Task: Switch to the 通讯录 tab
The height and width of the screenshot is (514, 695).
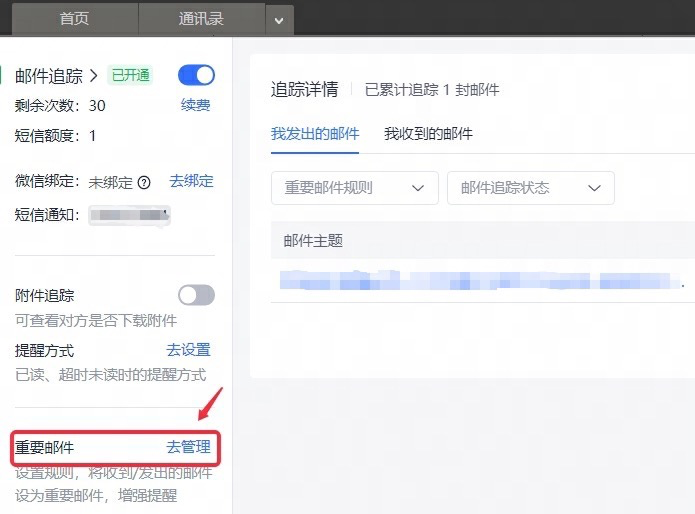Action: [202, 19]
